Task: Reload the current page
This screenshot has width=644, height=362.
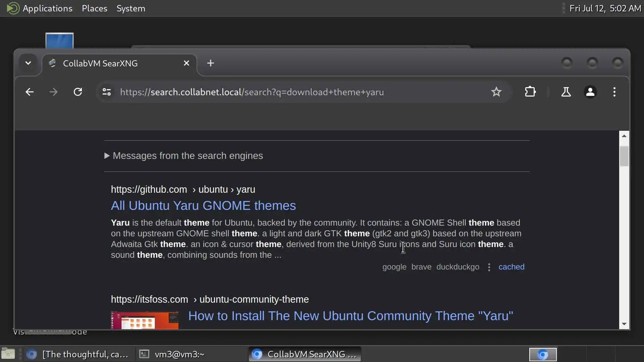Action: coord(78,92)
